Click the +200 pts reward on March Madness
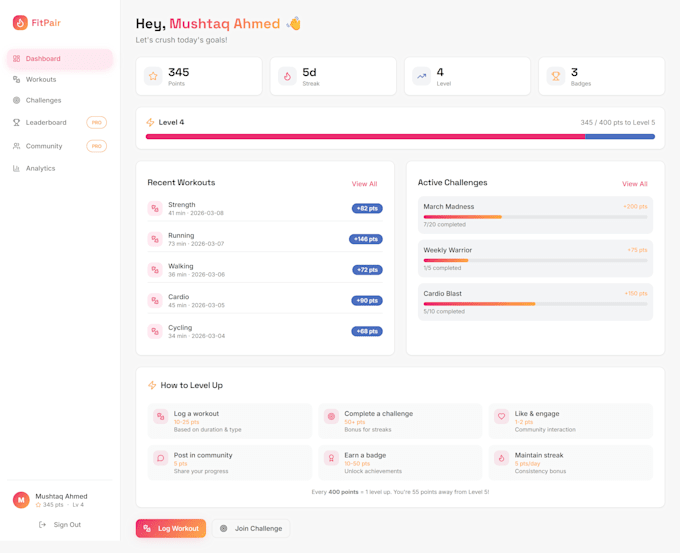 coord(635,206)
